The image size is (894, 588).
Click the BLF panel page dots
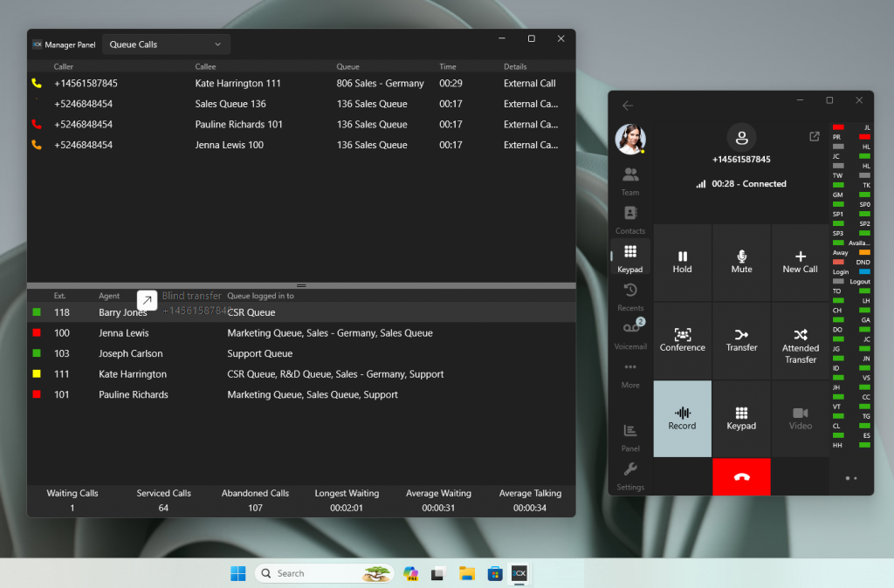850,478
